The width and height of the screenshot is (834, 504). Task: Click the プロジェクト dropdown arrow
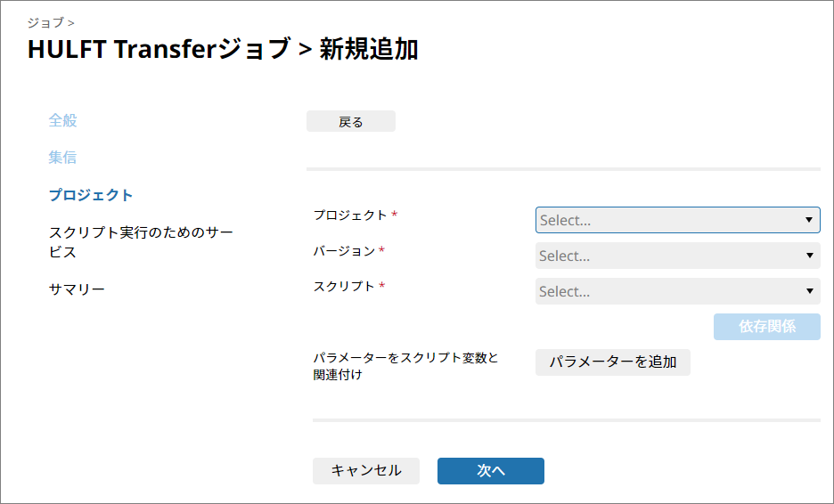809,220
